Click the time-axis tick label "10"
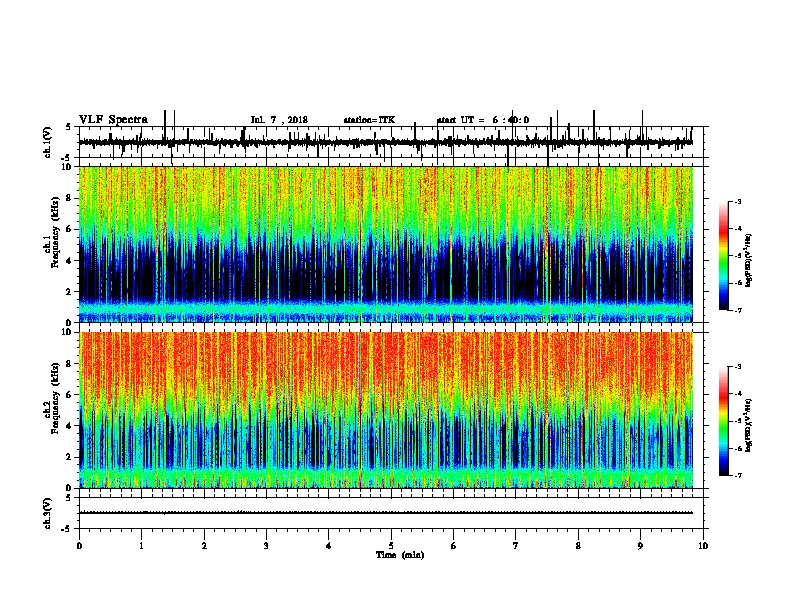The height and width of the screenshot is (612, 792). [703, 546]
